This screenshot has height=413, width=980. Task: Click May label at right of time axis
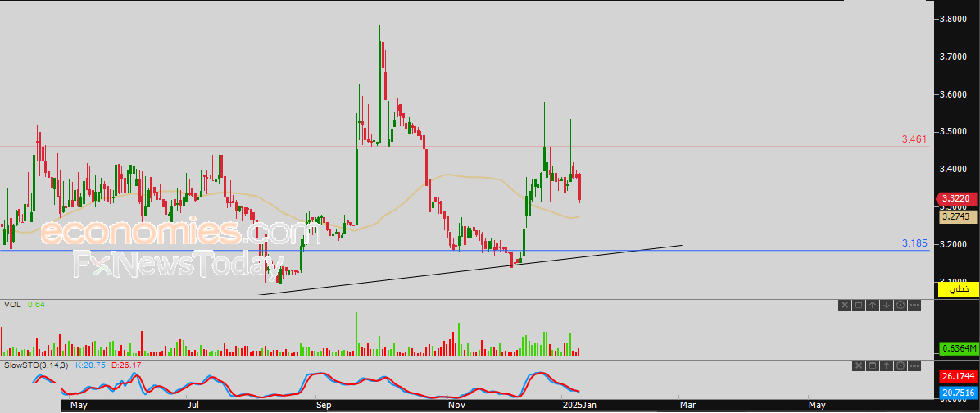pos(817,406)
